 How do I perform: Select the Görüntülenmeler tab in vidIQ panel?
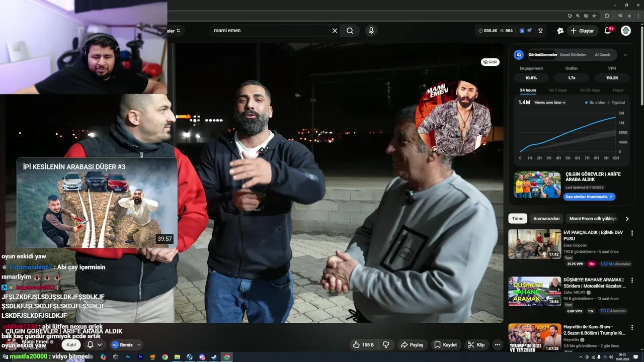pos(543,55)
